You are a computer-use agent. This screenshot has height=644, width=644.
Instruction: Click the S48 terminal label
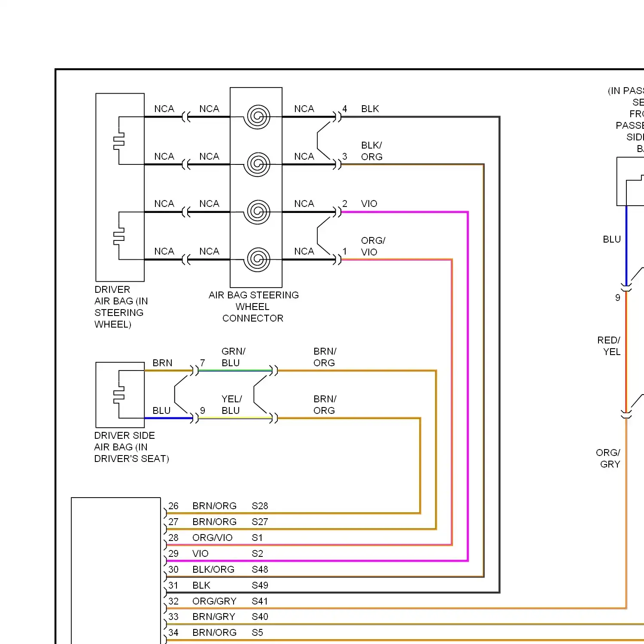[x=260, y=569]
